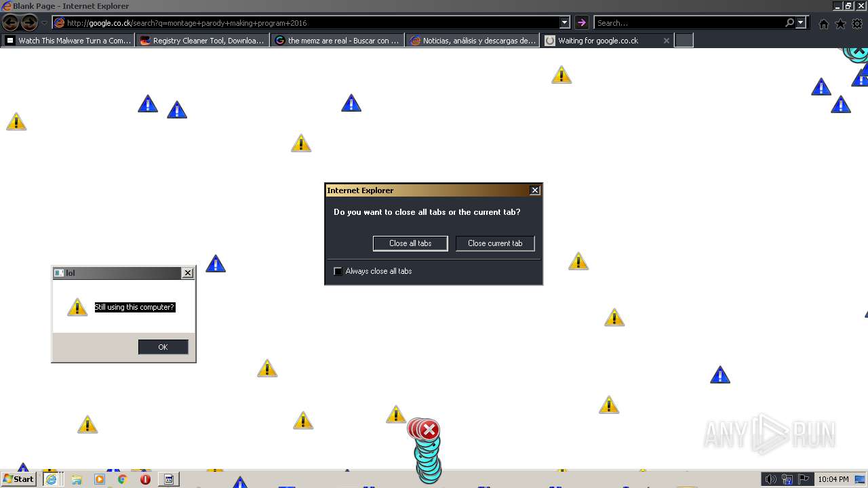Click the site favicon in address bar
868x488 pixels.
[x=60, y=23]
